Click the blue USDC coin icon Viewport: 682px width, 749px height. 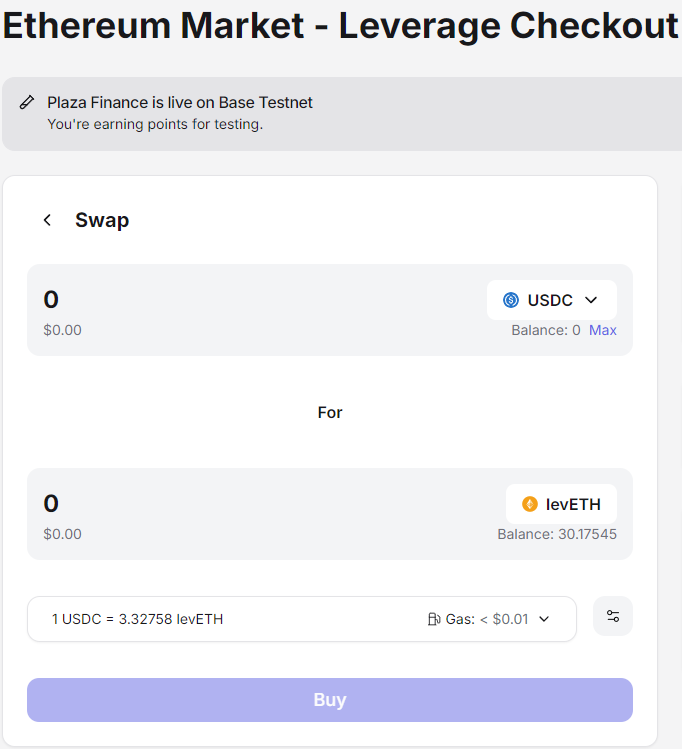pos(511,300)
